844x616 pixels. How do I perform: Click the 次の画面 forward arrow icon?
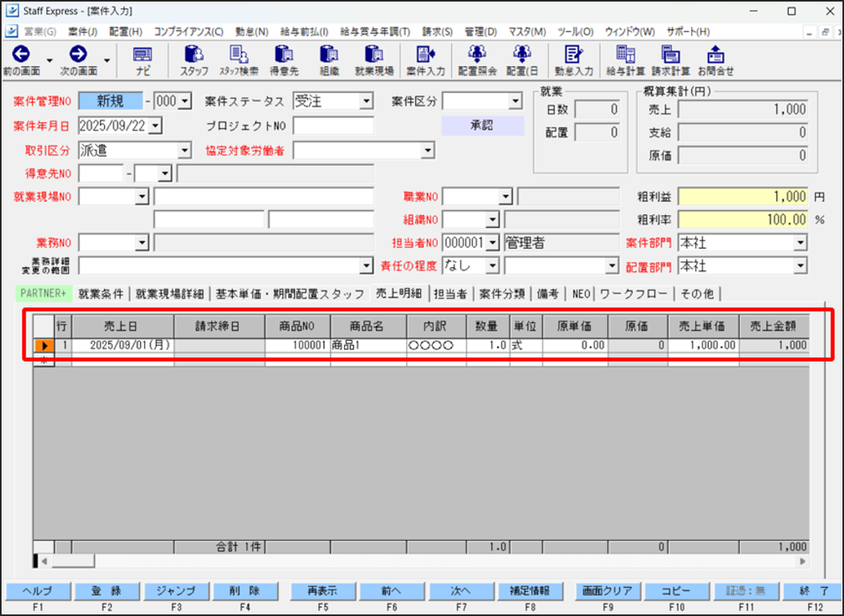78,54
